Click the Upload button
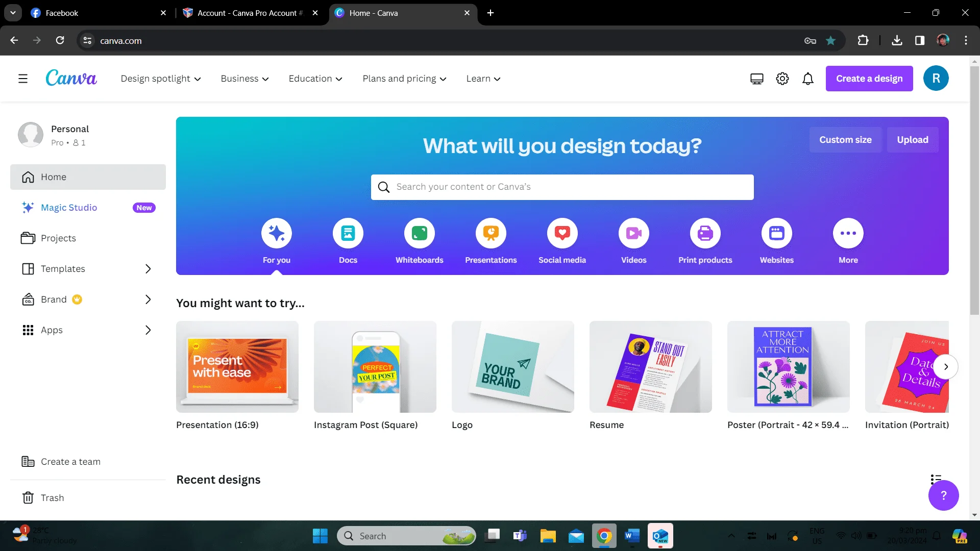This screenshot has height=551, width=980. [x=913, y=140]
